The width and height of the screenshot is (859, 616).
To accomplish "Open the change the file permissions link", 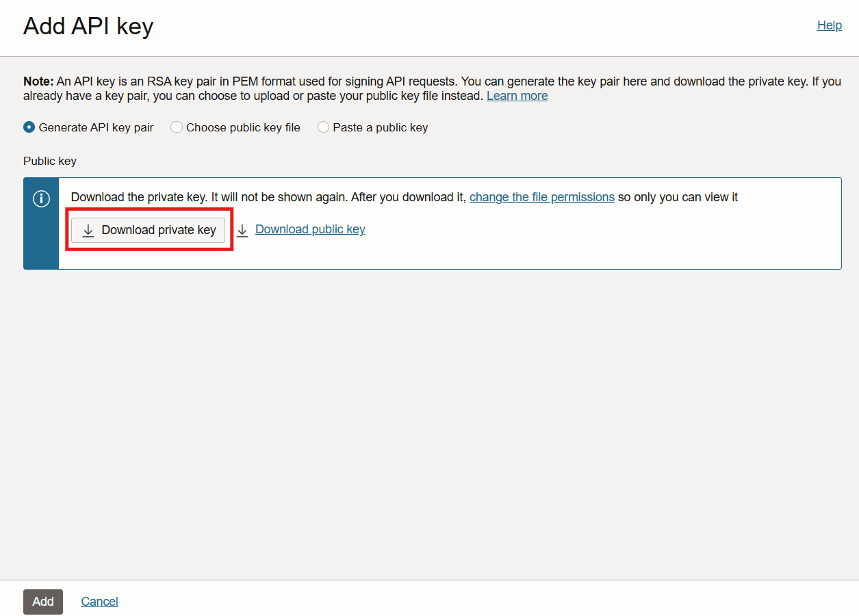I will [541, 197].
